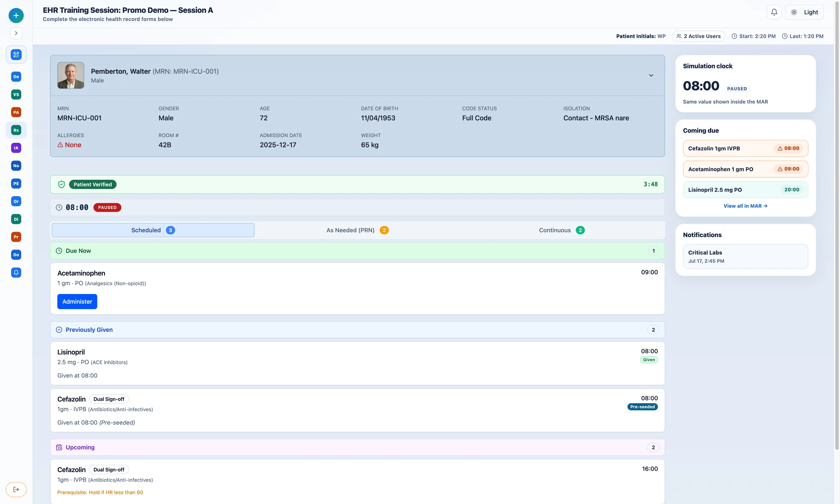Open notifications bell in top header

pos(774,12)
